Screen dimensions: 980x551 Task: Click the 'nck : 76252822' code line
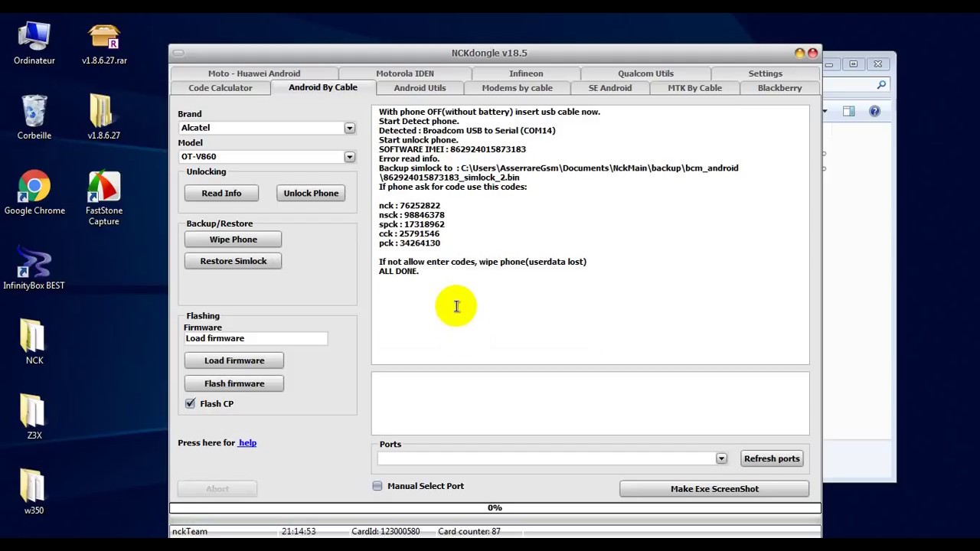[410, 206]
